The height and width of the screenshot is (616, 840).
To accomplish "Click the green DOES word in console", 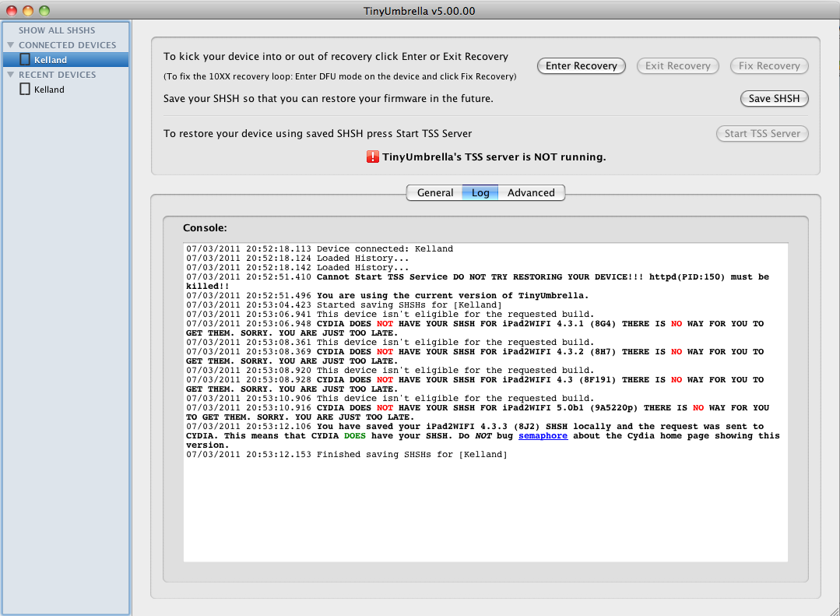I will (x=355, y=435).
